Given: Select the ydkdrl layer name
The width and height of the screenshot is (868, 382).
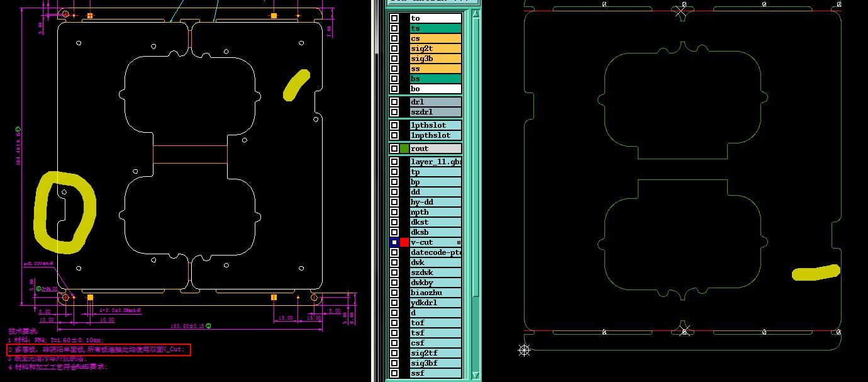Looking at the screenshot, I should point(435,303).
